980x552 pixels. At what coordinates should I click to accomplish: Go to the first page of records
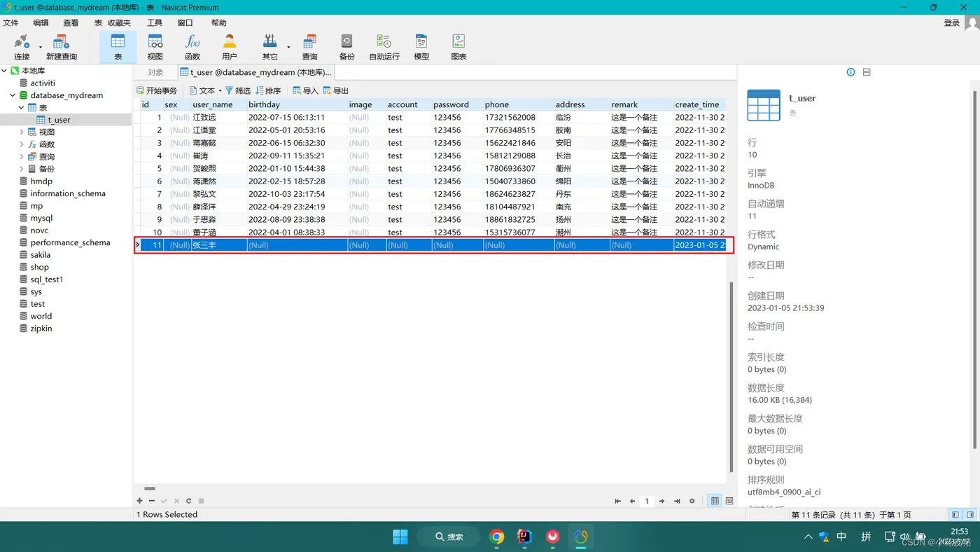coord(617,501)
